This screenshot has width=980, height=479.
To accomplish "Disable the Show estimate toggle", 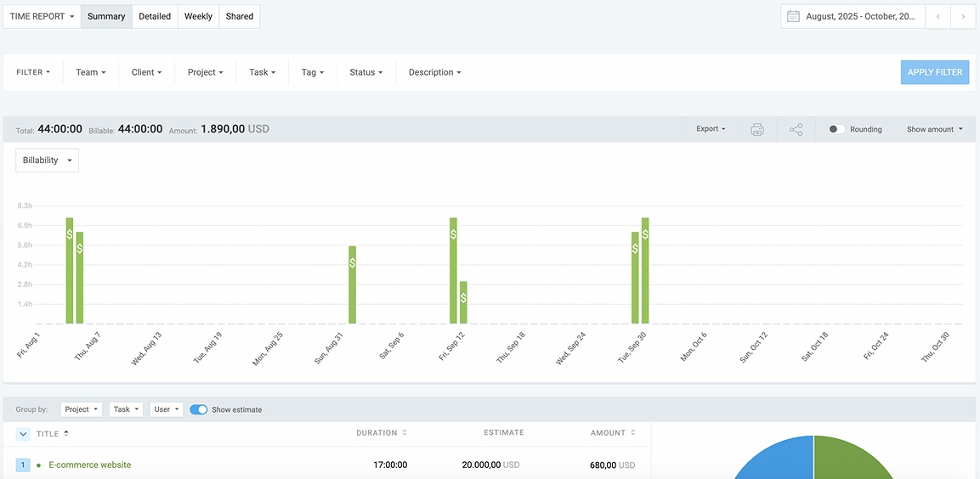I will [x=199, y=409].
